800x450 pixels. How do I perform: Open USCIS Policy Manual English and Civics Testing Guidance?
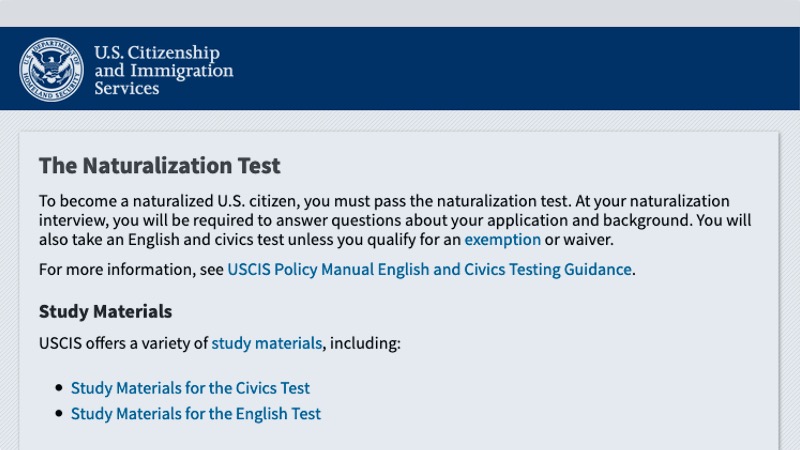[429, 269]
